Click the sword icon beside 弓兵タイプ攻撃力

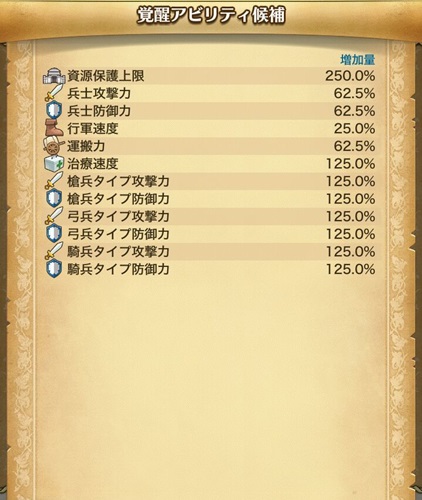tap(54, 216)
